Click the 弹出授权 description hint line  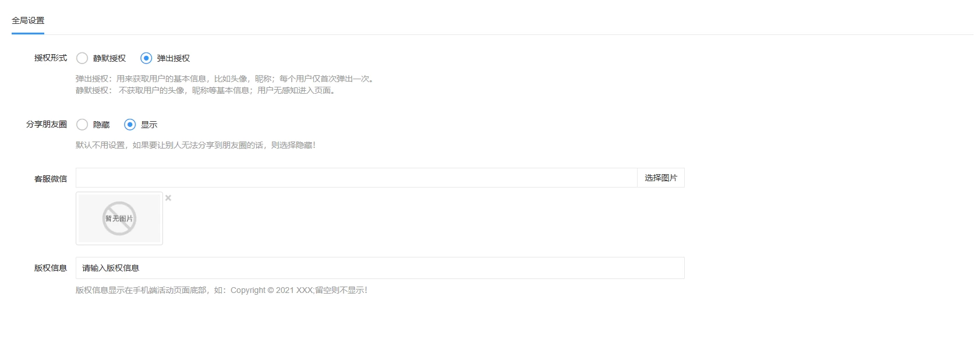pyautogui.click(x=226, y=79)
